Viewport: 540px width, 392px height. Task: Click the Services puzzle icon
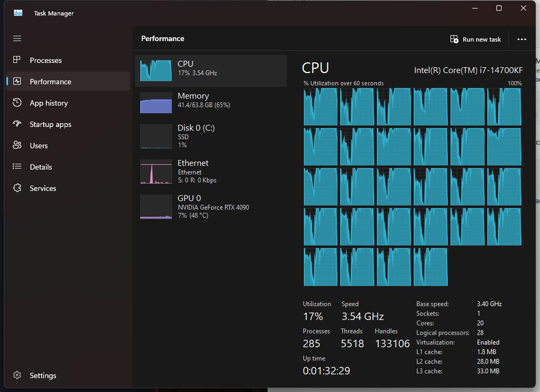tap(17, 188)
